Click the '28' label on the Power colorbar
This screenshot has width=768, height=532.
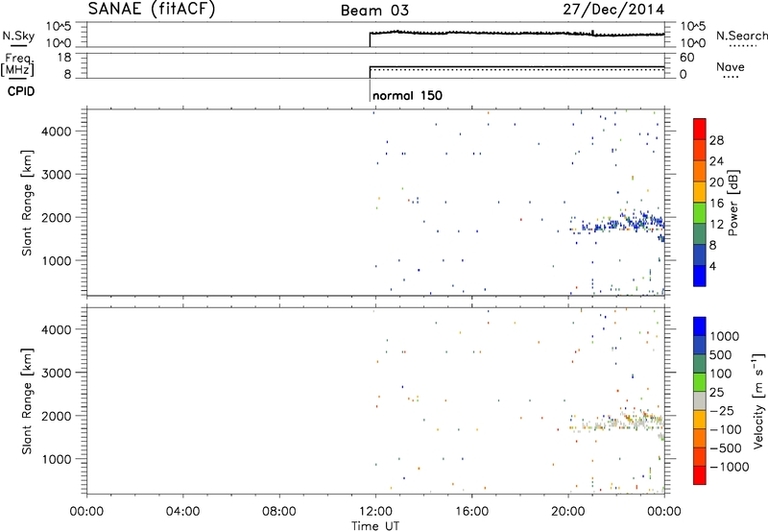pos(716,140)
